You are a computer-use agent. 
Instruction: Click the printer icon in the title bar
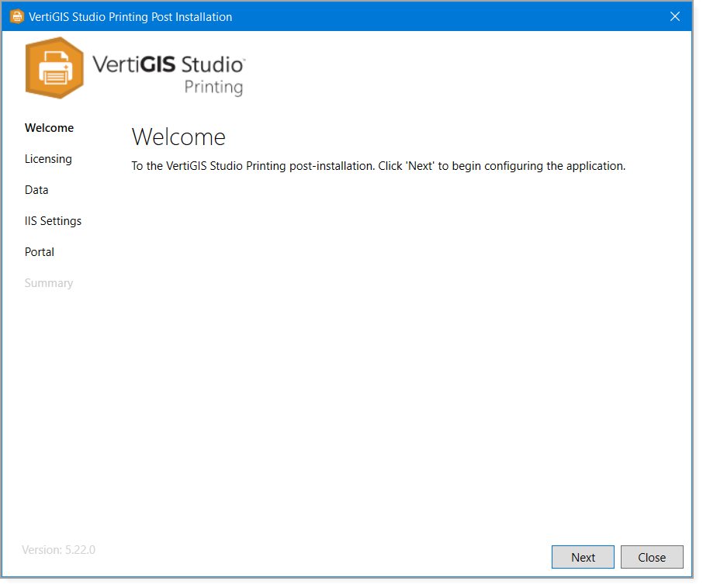coord(16,16)
